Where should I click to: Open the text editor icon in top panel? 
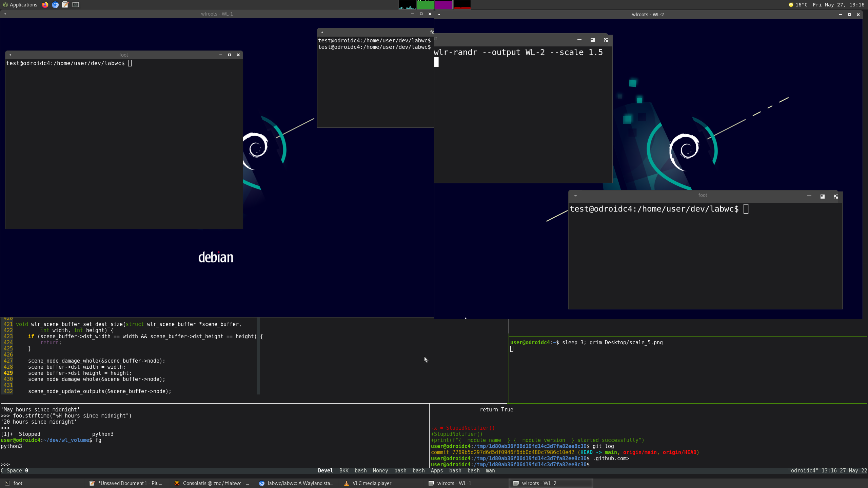click(x=65, y=4)
